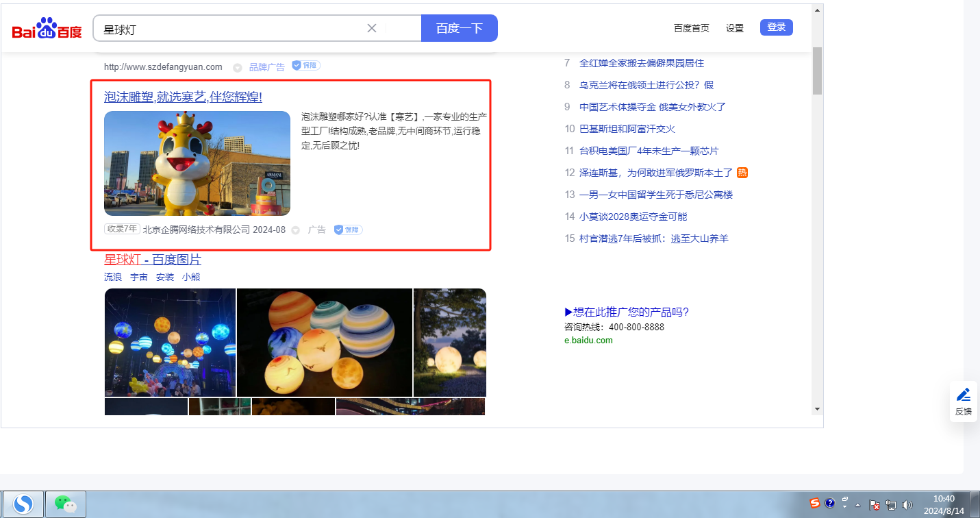Viewport: 980px width, 518px height.
Task: Click the Show desktop button
Action: 976,504
